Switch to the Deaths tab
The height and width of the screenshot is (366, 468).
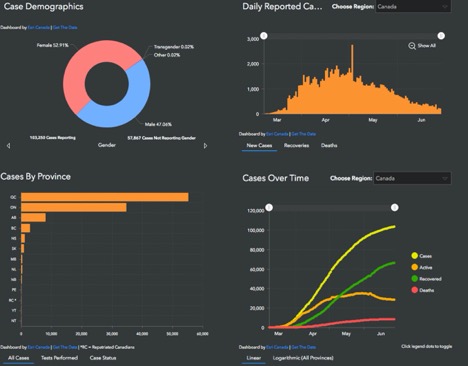[x=329, y=146]
